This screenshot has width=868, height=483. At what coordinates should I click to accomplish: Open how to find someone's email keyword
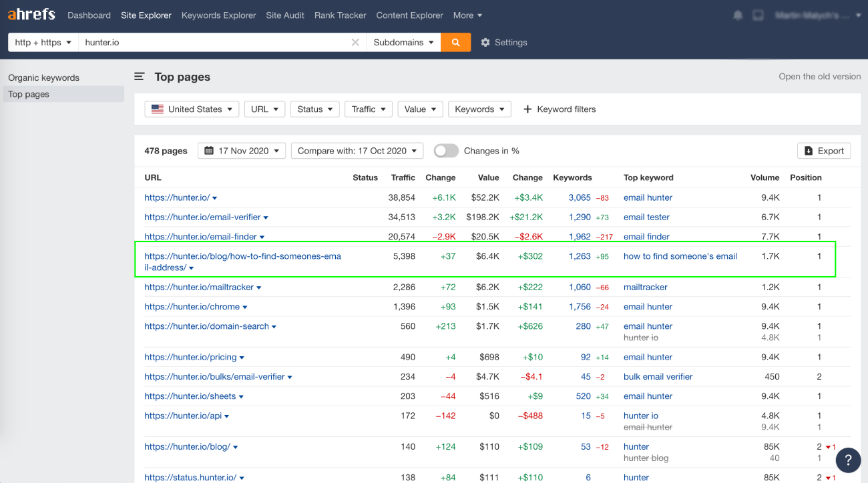coord(680,256)
